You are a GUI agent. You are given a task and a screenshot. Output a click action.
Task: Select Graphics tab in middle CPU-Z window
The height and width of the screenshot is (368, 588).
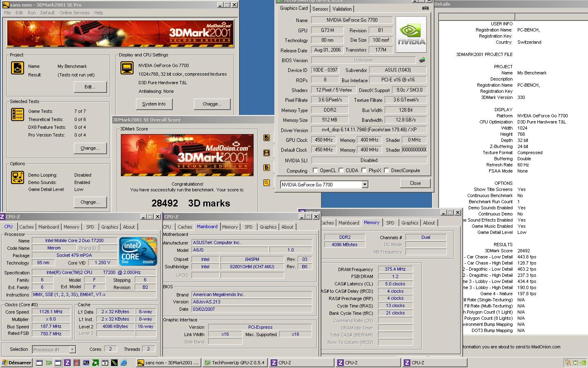point(268,227)
